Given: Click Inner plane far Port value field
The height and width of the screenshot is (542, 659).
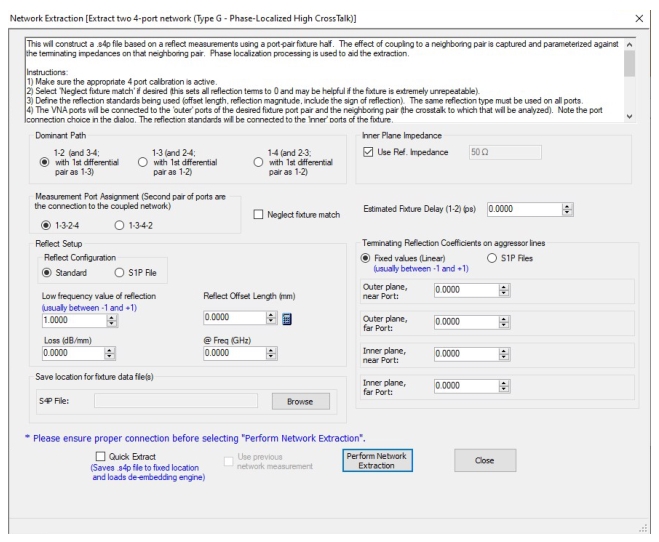Looking at the screenshot, I should pos(467,386).
